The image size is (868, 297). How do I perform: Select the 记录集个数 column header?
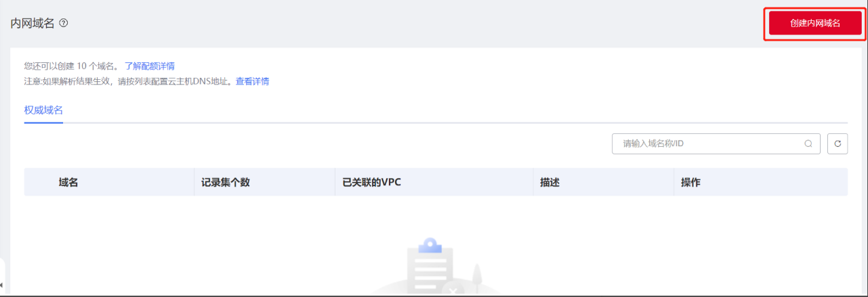pyautogui.click(x=226, y=183)
